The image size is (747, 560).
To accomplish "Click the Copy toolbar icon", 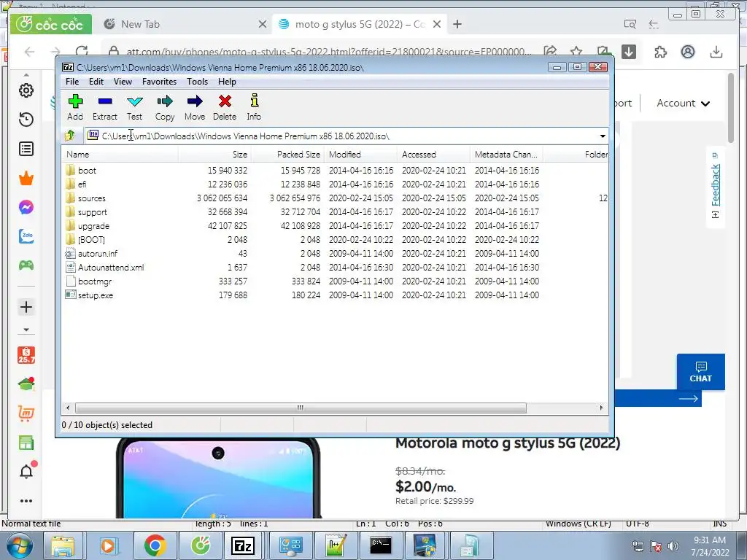I will click(165, 106).
